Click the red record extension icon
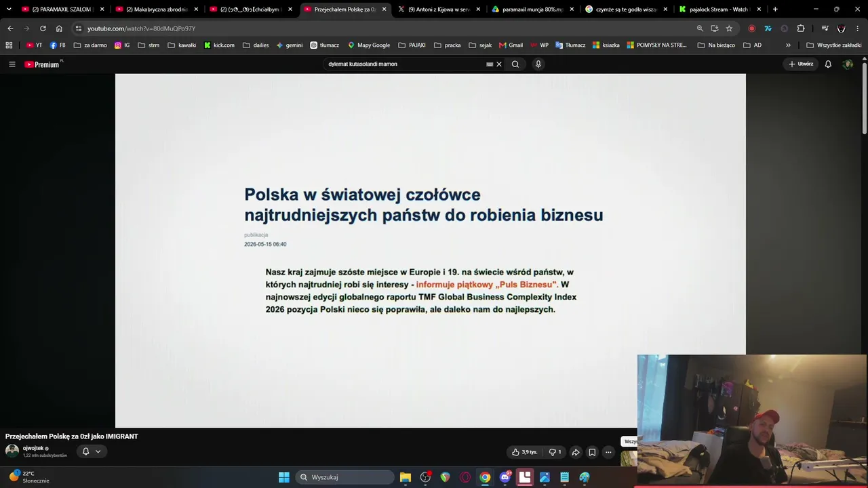This screenshot has width=868, height=488. coord(751,28)
